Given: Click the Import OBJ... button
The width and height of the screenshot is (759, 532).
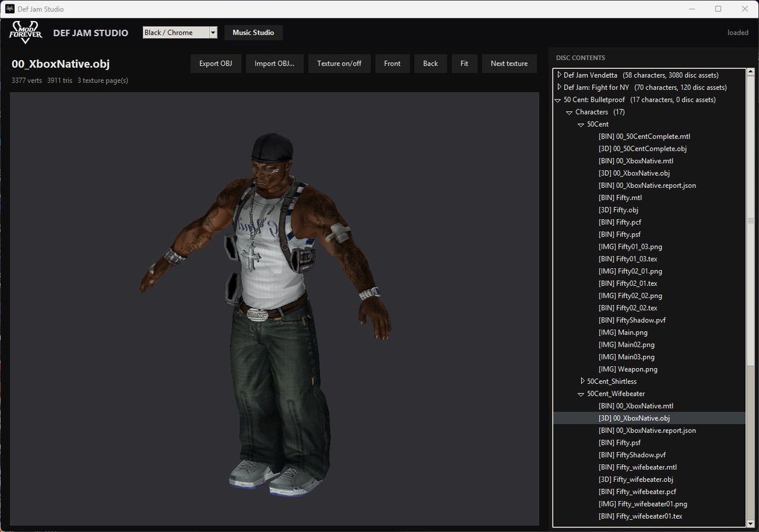Looking at the screenshot, I should click(x=275, y=63).
